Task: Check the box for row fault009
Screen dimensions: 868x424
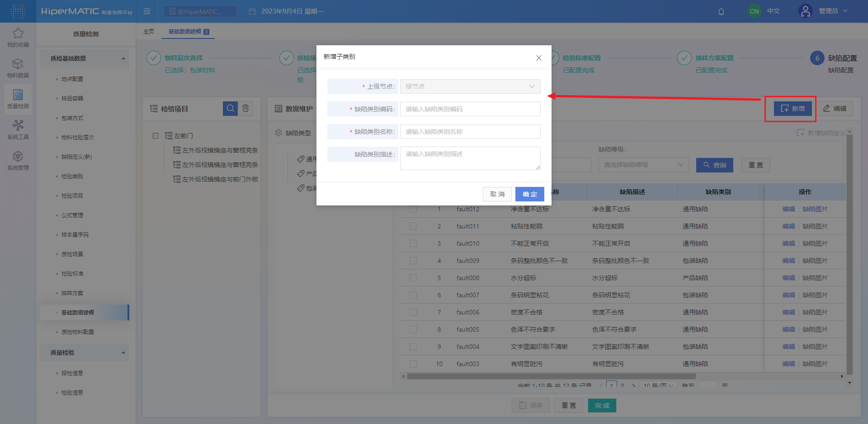Action: (x=413, y=261)
